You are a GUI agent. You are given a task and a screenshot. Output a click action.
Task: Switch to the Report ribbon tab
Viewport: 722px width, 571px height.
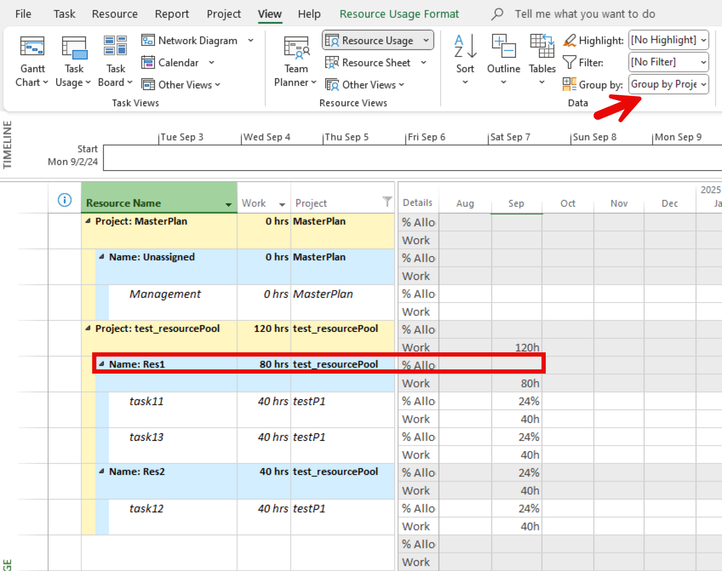172,14
